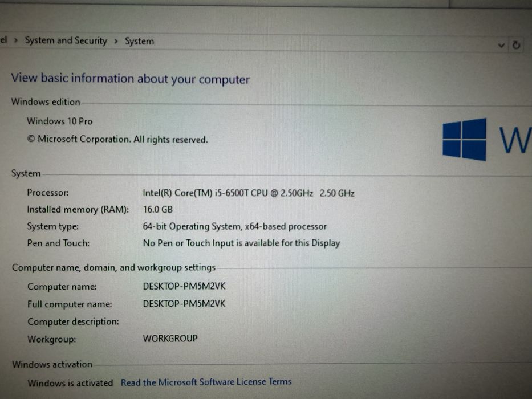532x399 pixels.
Task: Click the Windows edition section header
Action: 46,102
